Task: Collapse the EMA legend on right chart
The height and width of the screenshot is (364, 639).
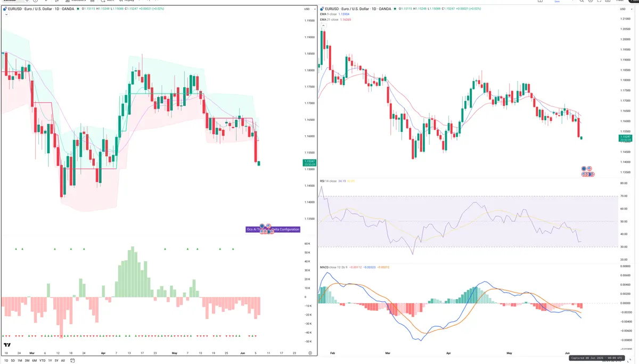Action: tap(323, 25)
